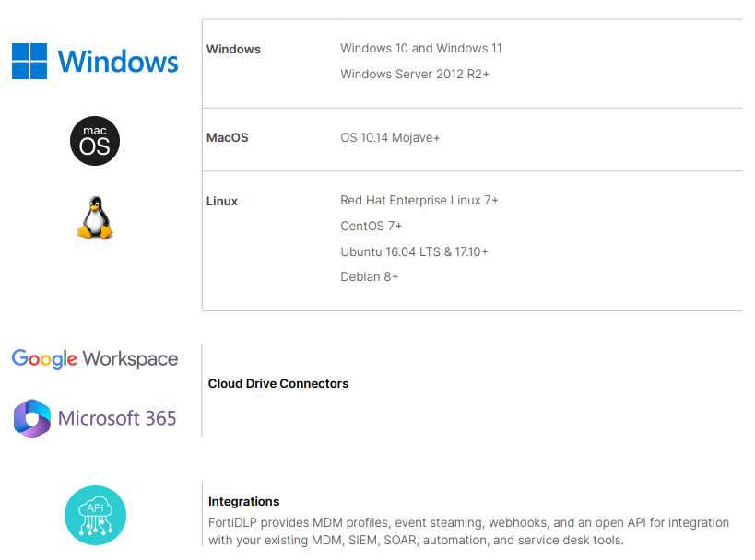
Task: Click Windows 10 and Windows 11 text
Action: point(421,49)
